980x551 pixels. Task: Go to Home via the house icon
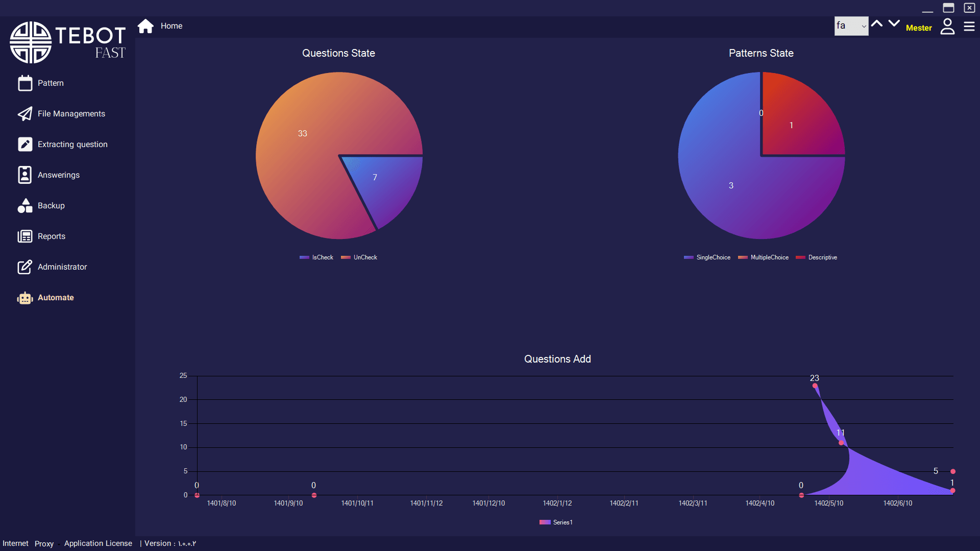pyautogui.click(x=146, y=26)
